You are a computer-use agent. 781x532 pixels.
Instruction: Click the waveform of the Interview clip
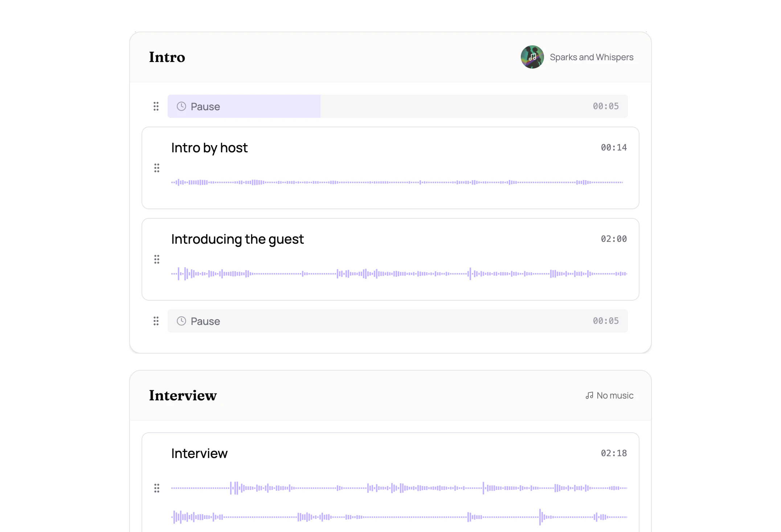click(399, 488)
